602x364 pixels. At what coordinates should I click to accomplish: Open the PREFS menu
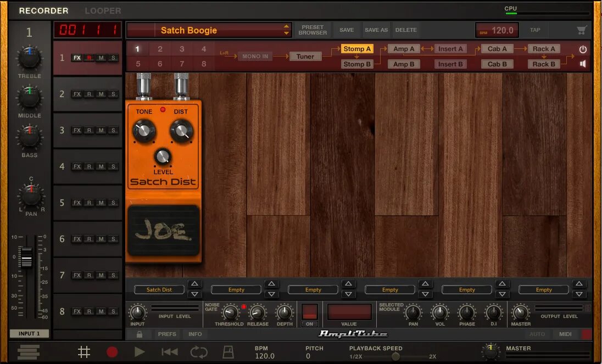click(x=167, y=334)
